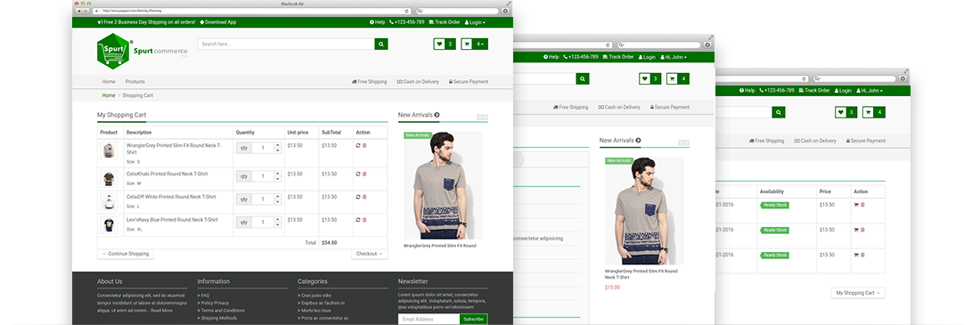Click the CelioKhaki T-shirt thumbnail in cart
Viewport: 980px width, 325px height.
pos(109,179)
